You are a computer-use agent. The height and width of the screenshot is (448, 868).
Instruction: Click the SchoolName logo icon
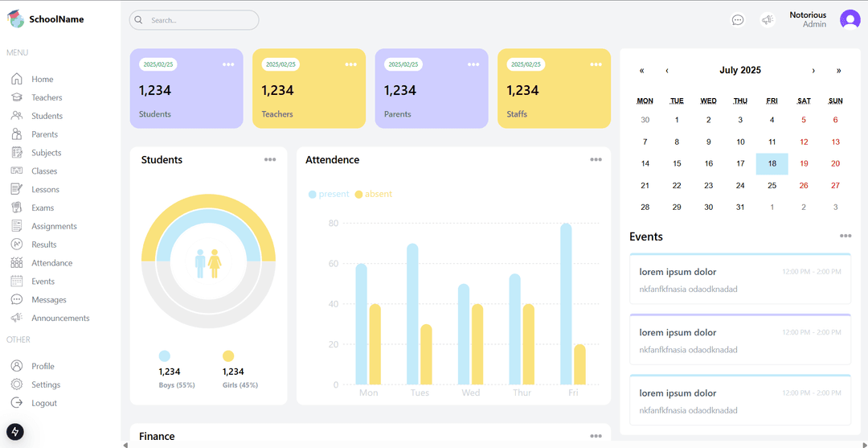(x=16, y=18)
